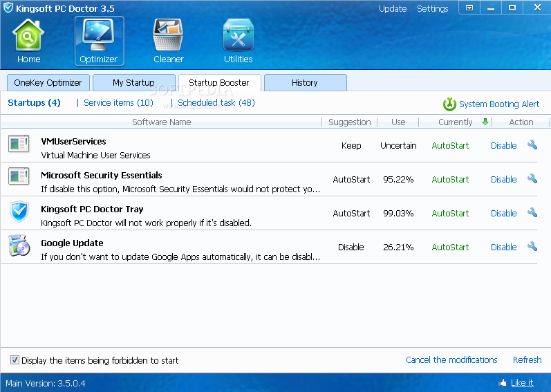Click the wrench icon for Microsoft Security Essentials
This screenshot has width=551, height=392.
pos(532,178)
